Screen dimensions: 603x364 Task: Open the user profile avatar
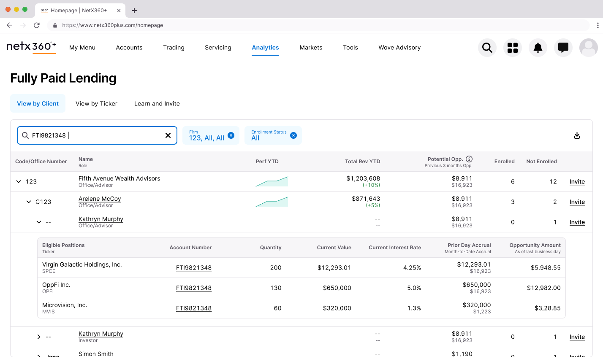click(588, 48)
